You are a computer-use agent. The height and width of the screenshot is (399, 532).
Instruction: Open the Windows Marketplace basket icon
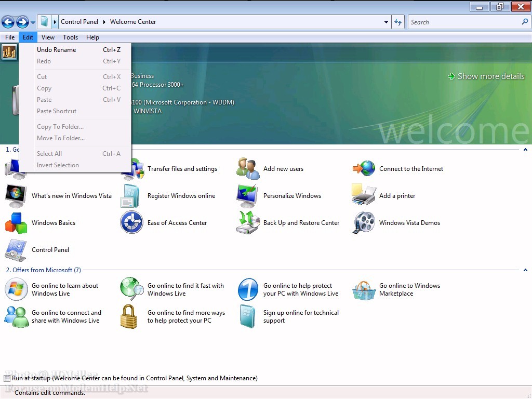pos(364,291)
